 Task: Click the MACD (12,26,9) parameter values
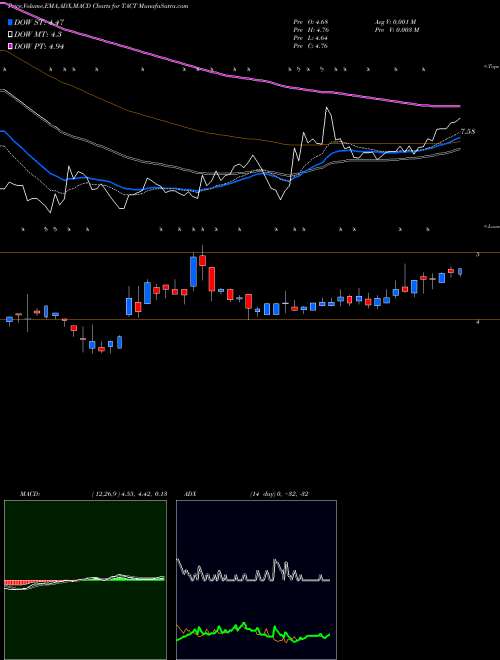pyautogui.click(x=129, y=493)
